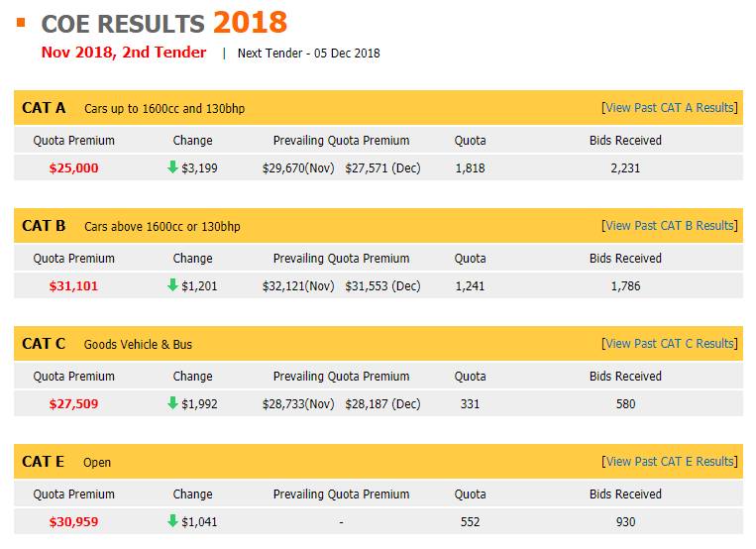The image size is (756, 549).
Task: Click the CAT B quota premium $31,101
Action: pyautogui.click(x=73, y=286)
